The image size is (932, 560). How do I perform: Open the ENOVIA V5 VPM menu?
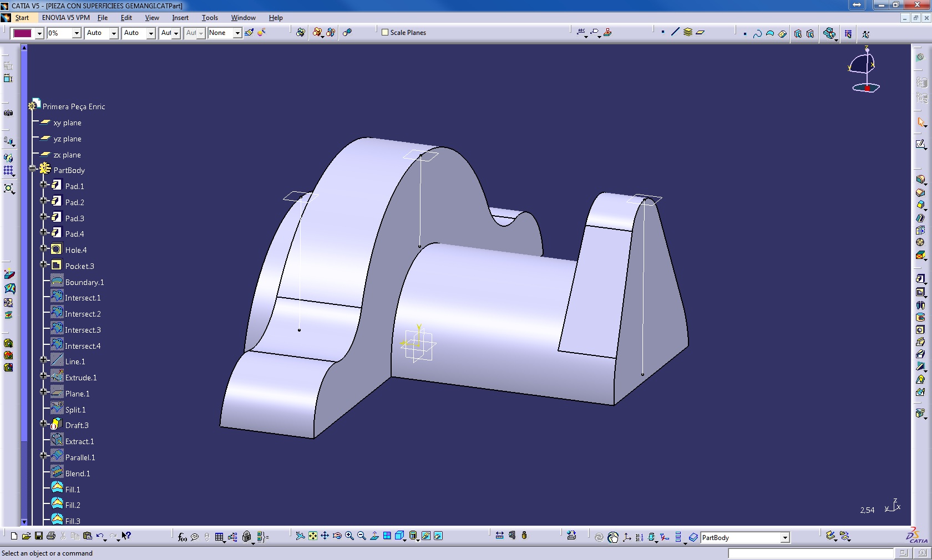click(66, 18)
